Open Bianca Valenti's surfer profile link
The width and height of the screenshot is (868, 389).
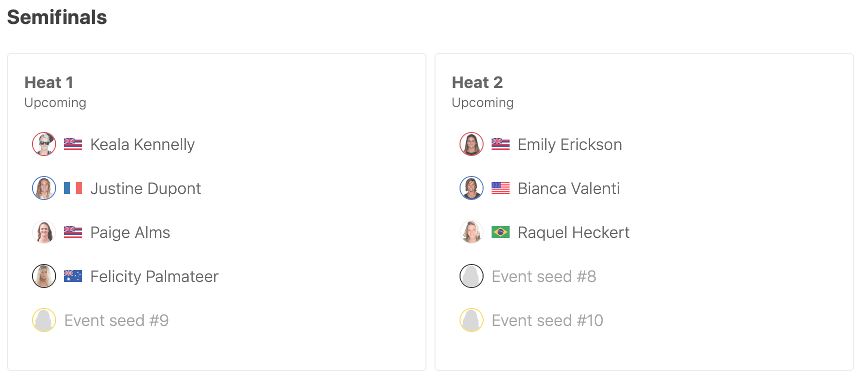569,188
